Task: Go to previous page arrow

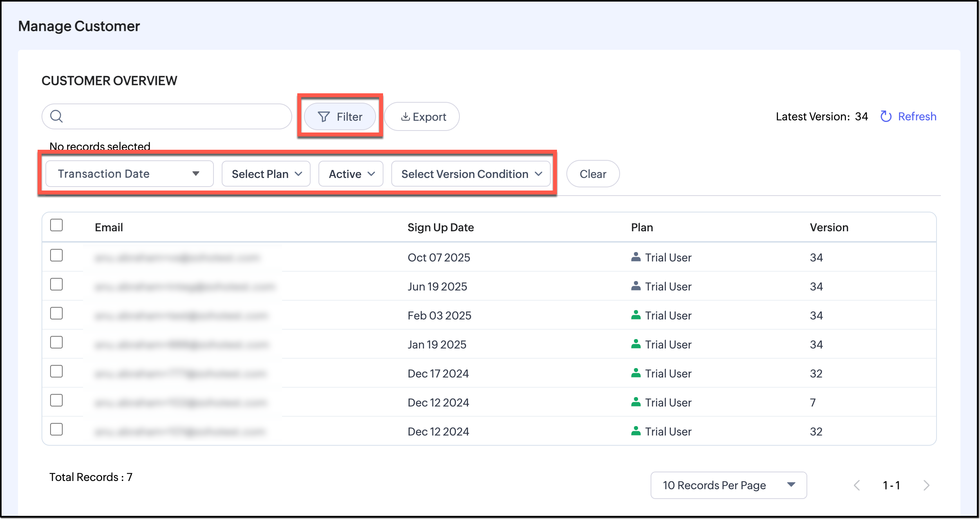Action: [x=857, y=485]
